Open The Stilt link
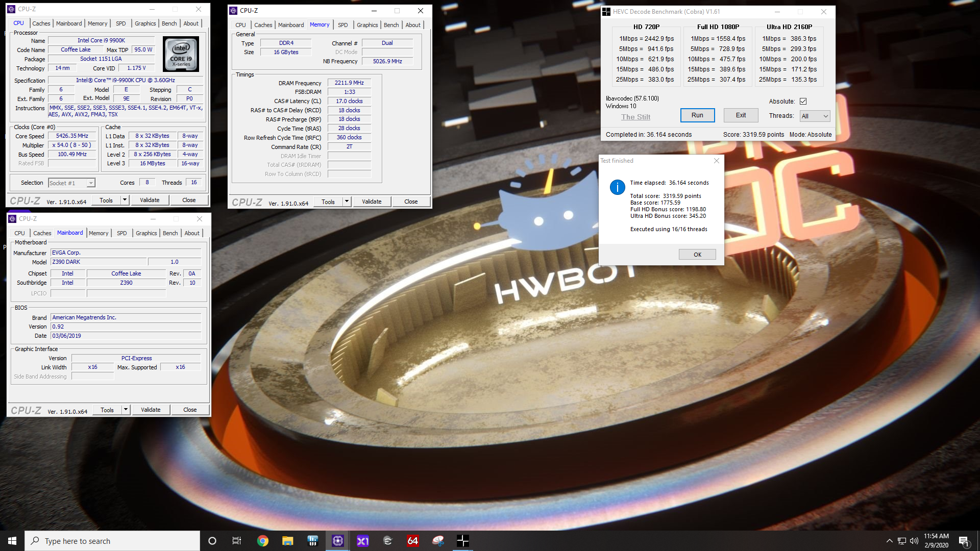The height and width of the screenshot is (551, 980). tap(635, 117)
